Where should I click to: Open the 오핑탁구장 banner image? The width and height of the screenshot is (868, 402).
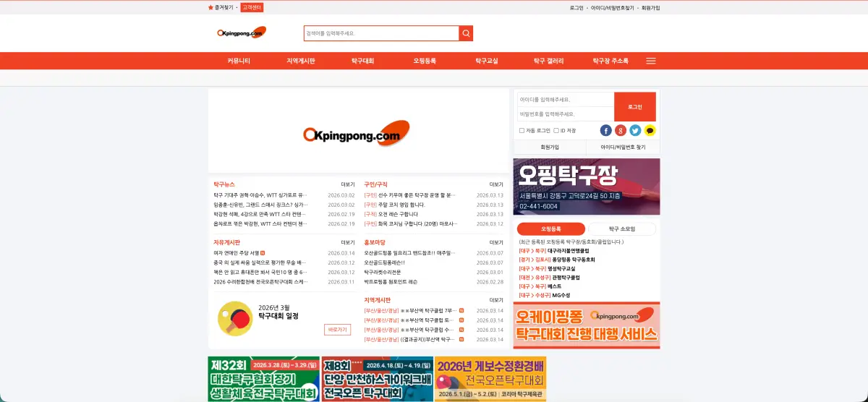coord(587,187)
